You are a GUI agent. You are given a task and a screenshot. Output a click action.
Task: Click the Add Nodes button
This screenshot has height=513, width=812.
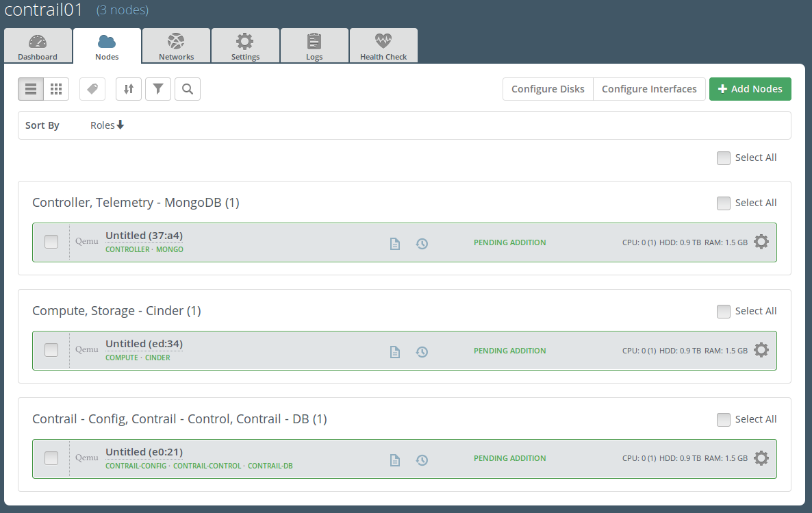pos(750,89)
